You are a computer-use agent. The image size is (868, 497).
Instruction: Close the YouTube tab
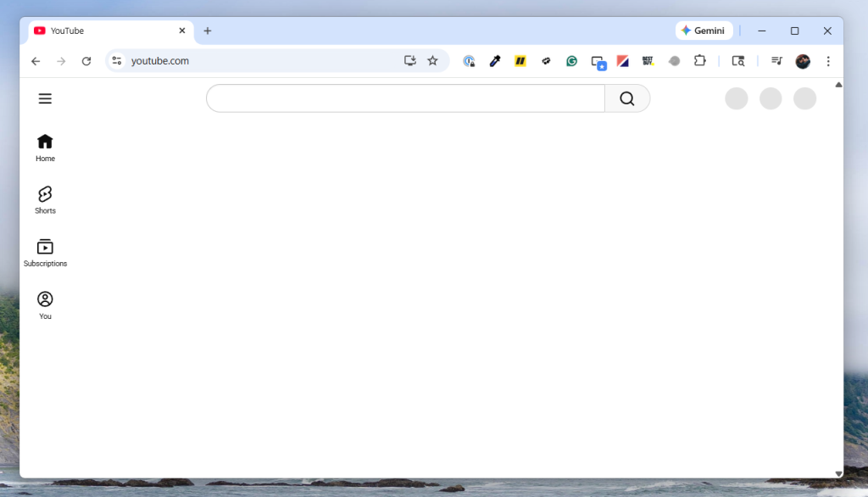click(181, 31)
